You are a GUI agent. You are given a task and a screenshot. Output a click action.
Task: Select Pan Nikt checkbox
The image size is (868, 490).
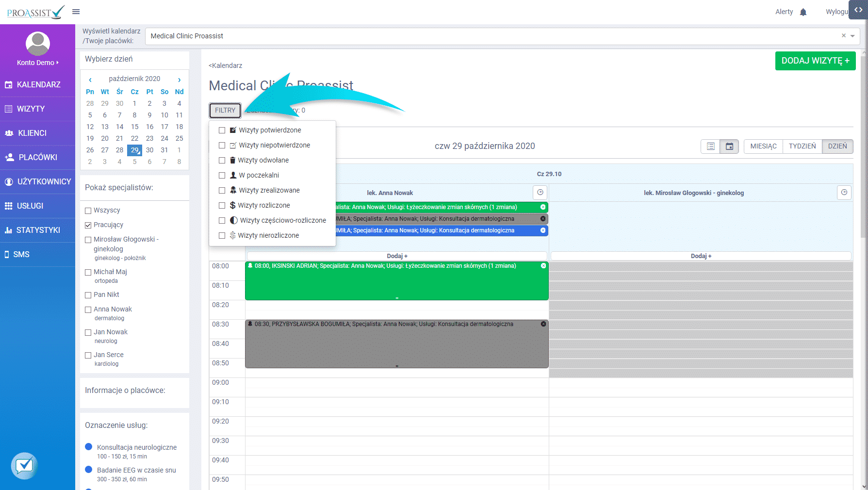coord(88,295)
